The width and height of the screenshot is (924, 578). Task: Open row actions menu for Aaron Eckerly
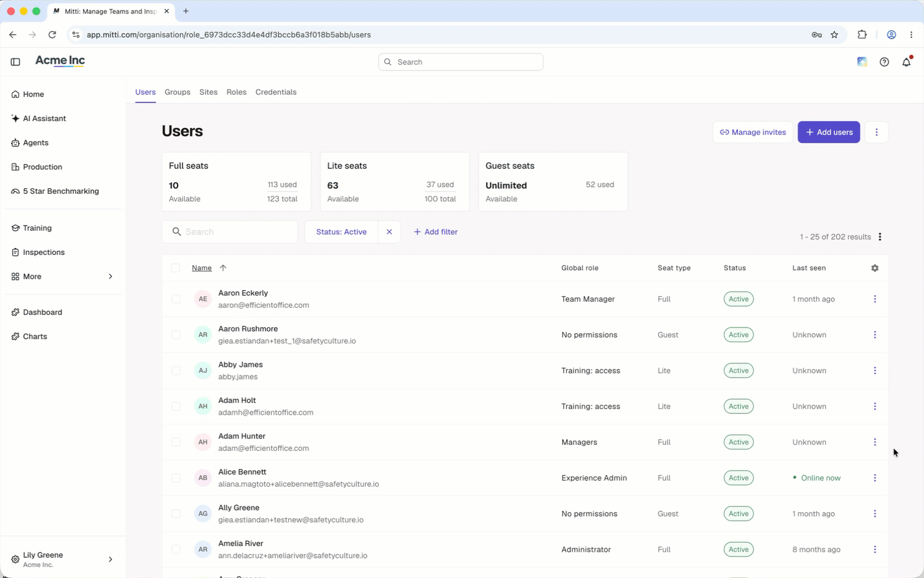[x=875, y=299]
